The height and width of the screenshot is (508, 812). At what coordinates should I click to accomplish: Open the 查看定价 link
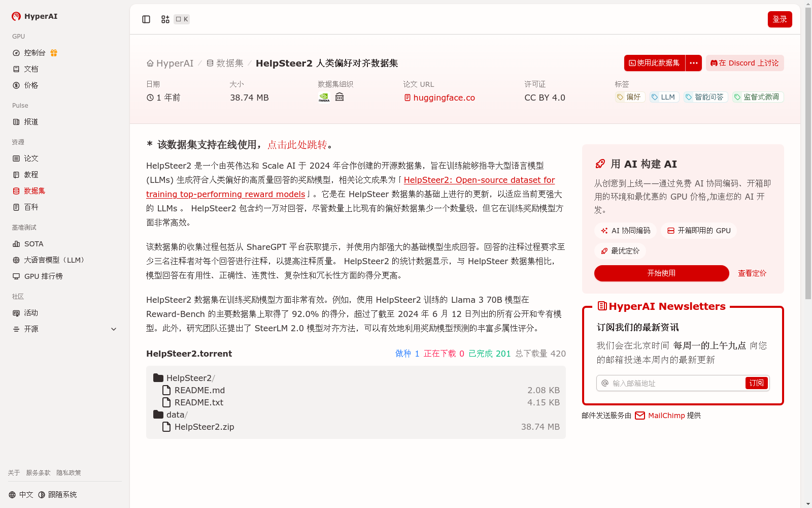point(752,273)
